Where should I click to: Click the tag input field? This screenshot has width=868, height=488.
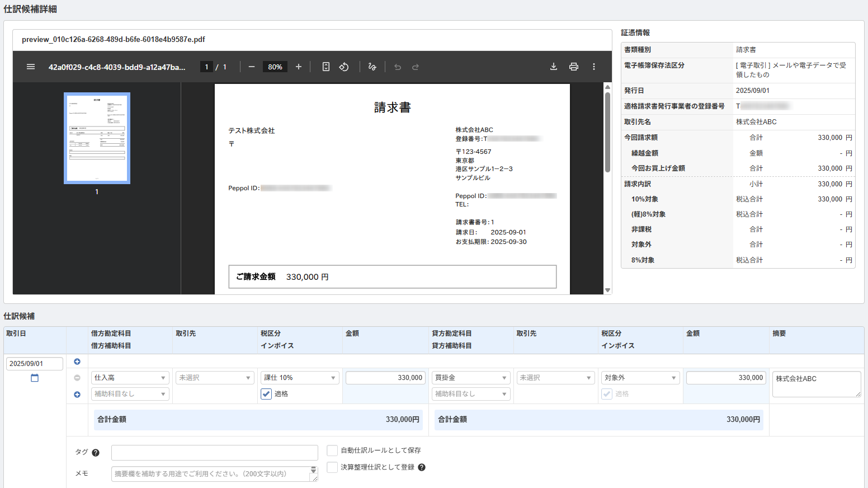[215, 453]
